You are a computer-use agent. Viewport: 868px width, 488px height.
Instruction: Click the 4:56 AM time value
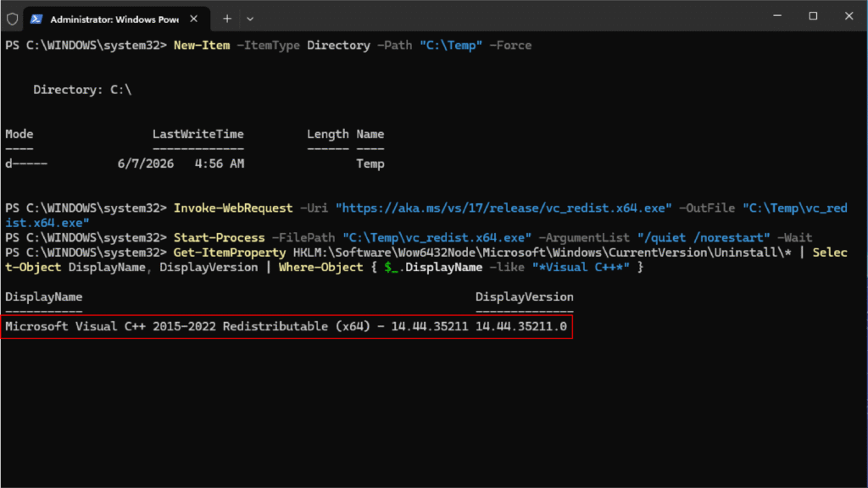[x=220, y=164]
